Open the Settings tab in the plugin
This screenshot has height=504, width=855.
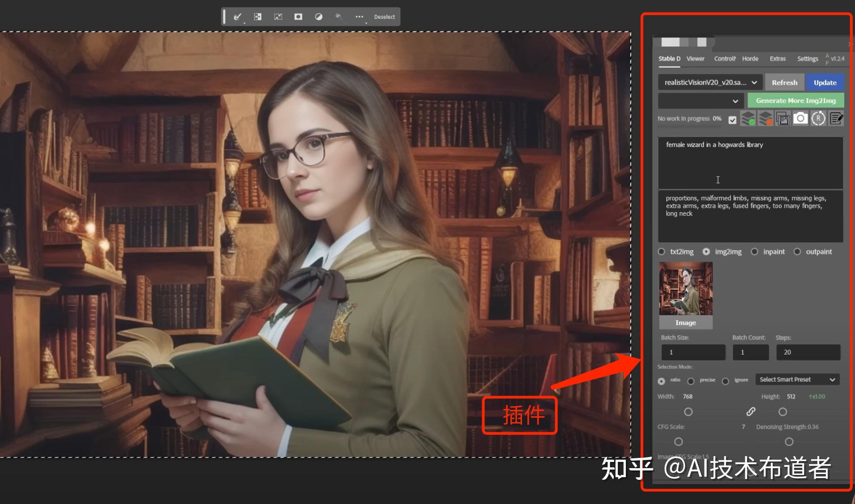pyautogui.click(x=808, y=59)
